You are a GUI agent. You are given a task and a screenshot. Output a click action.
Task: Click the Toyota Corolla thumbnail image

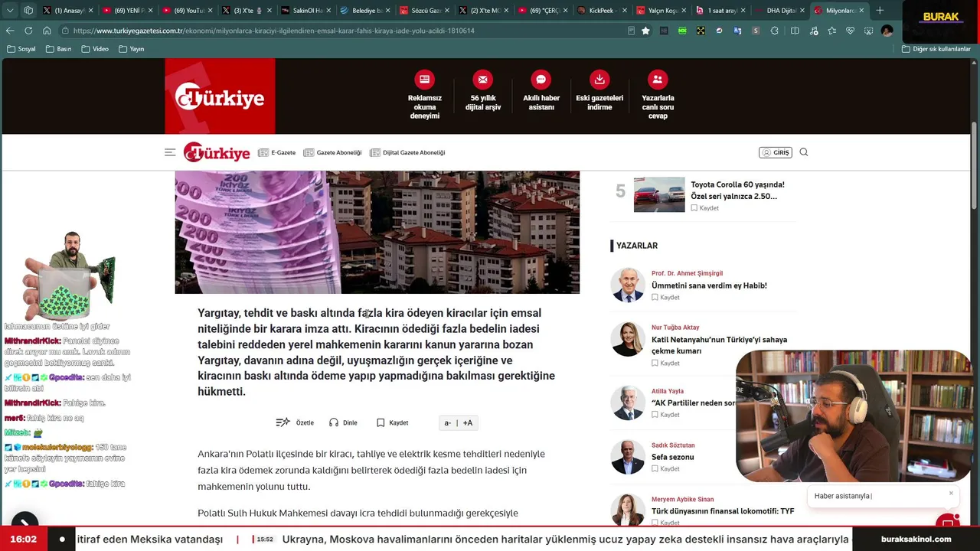[659, 194]
